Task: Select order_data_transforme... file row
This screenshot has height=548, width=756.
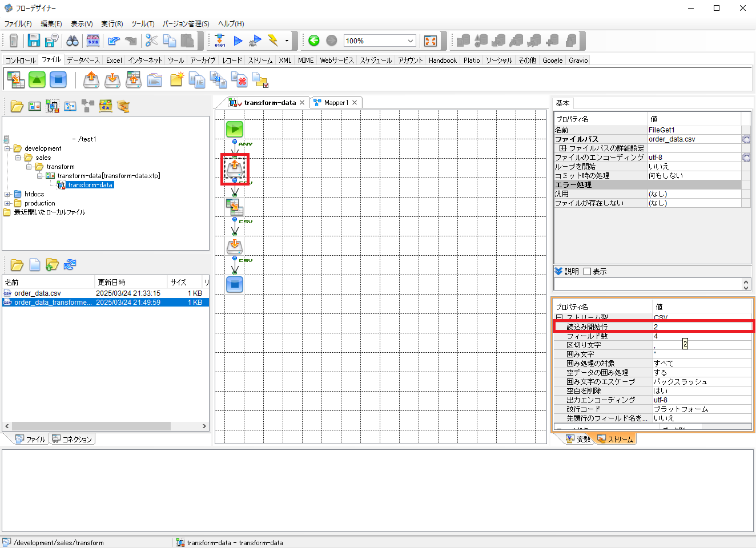Action: [106, 303]
